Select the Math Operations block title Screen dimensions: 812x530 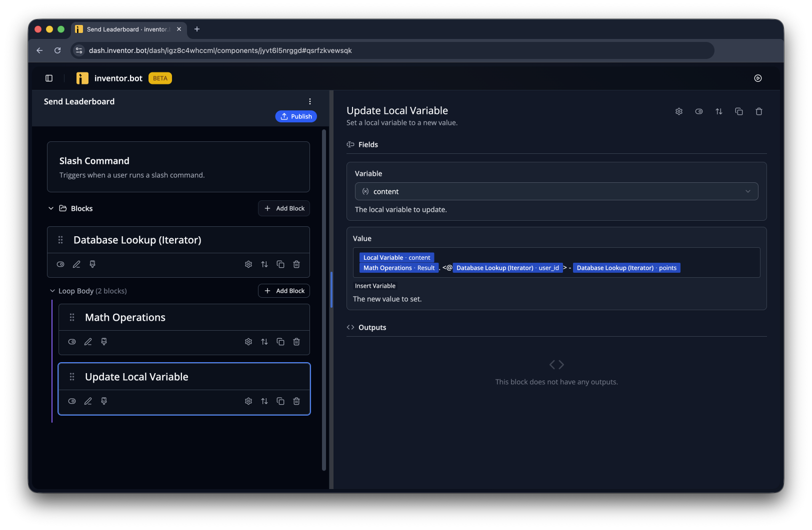click(125, 318)
